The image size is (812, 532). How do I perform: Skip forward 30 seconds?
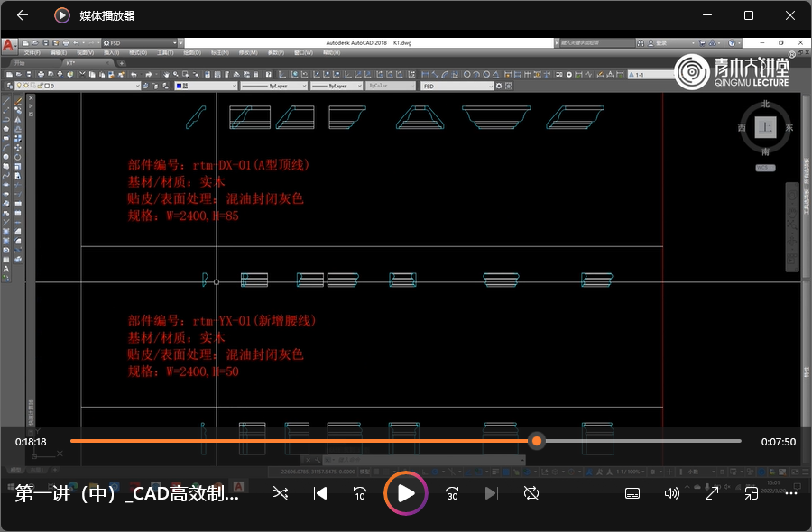coord(452,493)
